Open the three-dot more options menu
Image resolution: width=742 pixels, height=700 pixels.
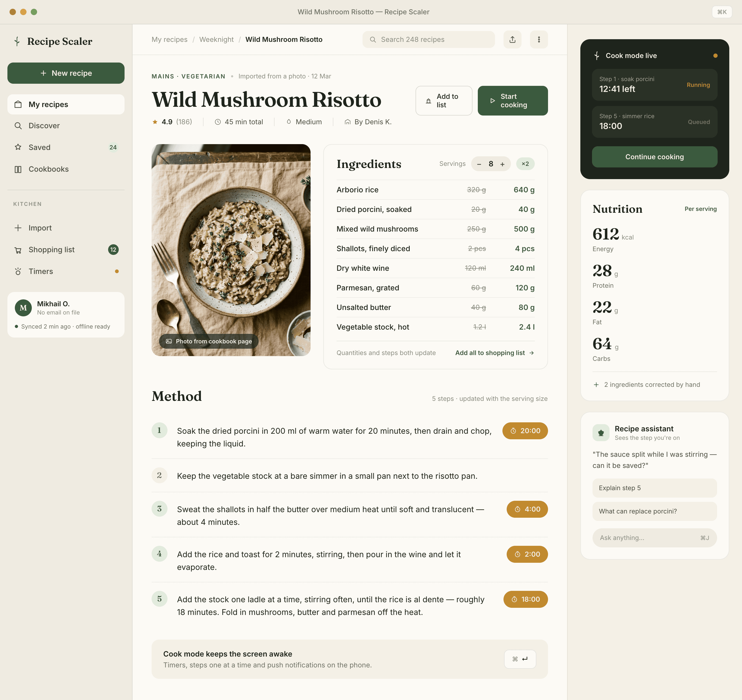point(538,39)
